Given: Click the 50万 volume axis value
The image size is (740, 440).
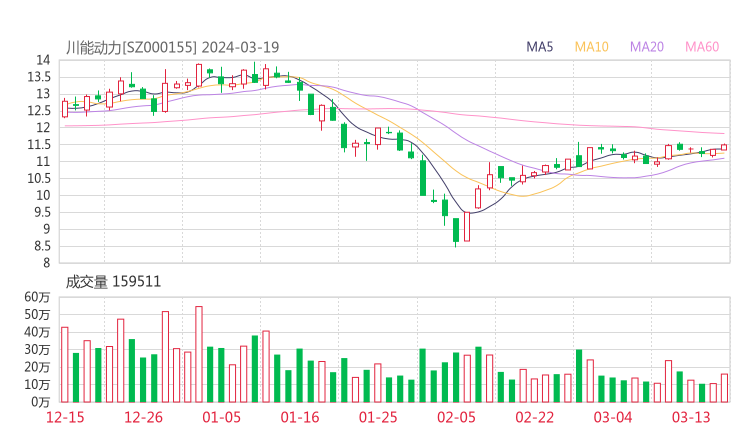Looking at the screenshot, I should point(37,315).
